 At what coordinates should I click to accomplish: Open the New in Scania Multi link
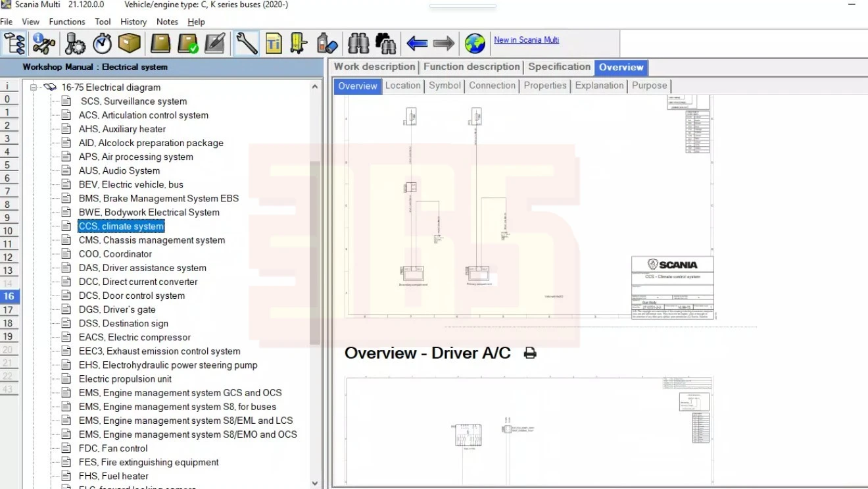tap(526, 40)
